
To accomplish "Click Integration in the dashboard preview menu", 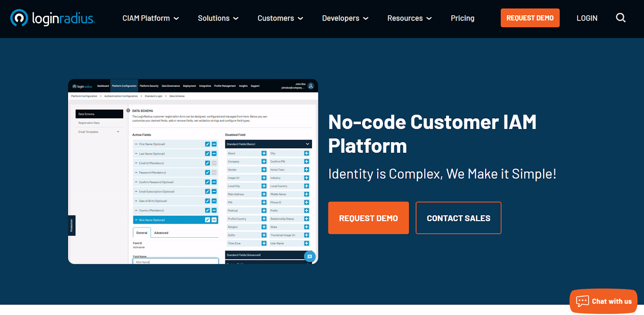I will [205, 86].
